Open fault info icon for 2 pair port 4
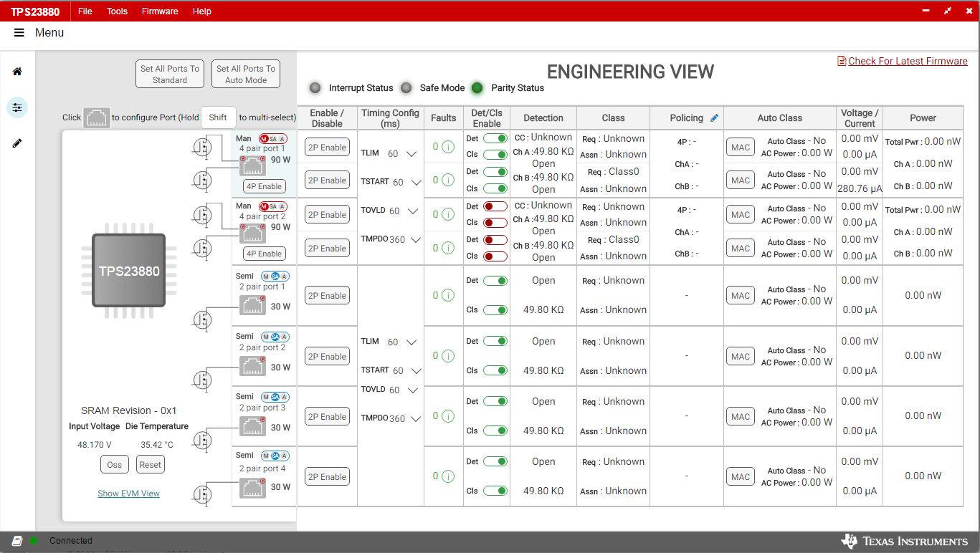The image size is (980, 553). 448,476
